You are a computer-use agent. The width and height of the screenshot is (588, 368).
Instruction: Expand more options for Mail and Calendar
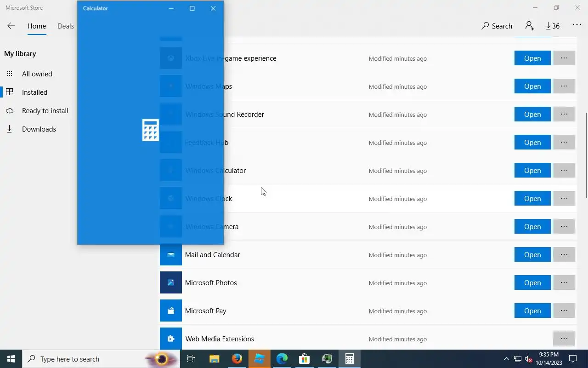tap(564, 254)
